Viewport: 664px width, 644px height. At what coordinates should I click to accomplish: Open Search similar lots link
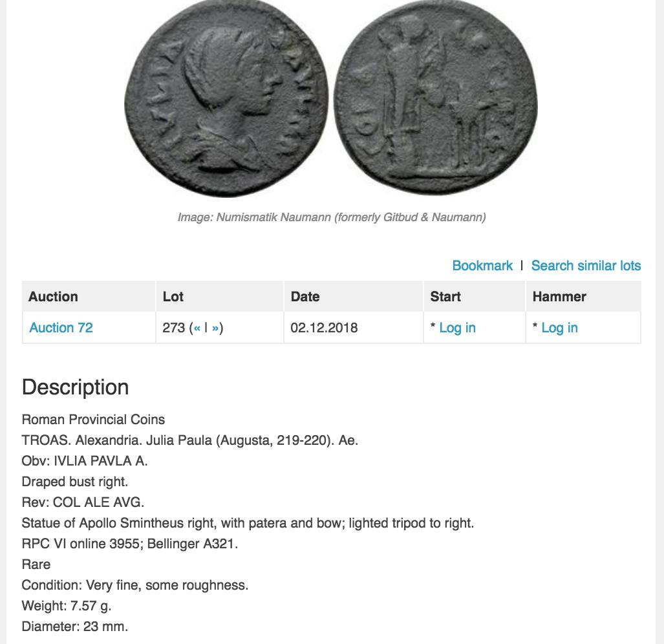click(586, 266)
